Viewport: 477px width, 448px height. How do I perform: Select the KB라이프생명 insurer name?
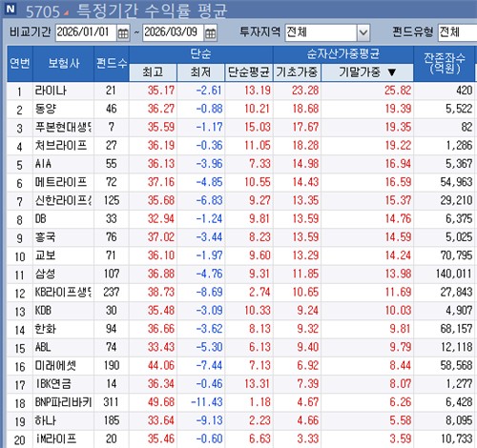tap(63, 293)
